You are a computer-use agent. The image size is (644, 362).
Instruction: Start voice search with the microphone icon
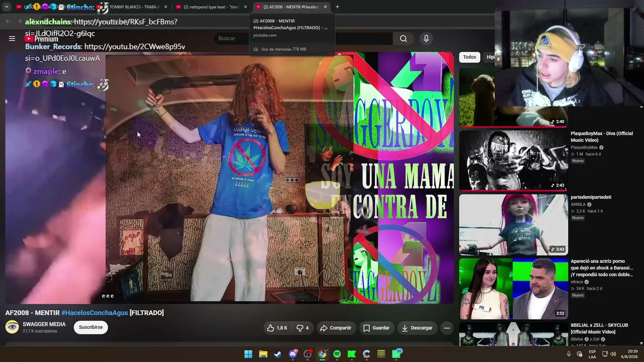pos(426,38)
